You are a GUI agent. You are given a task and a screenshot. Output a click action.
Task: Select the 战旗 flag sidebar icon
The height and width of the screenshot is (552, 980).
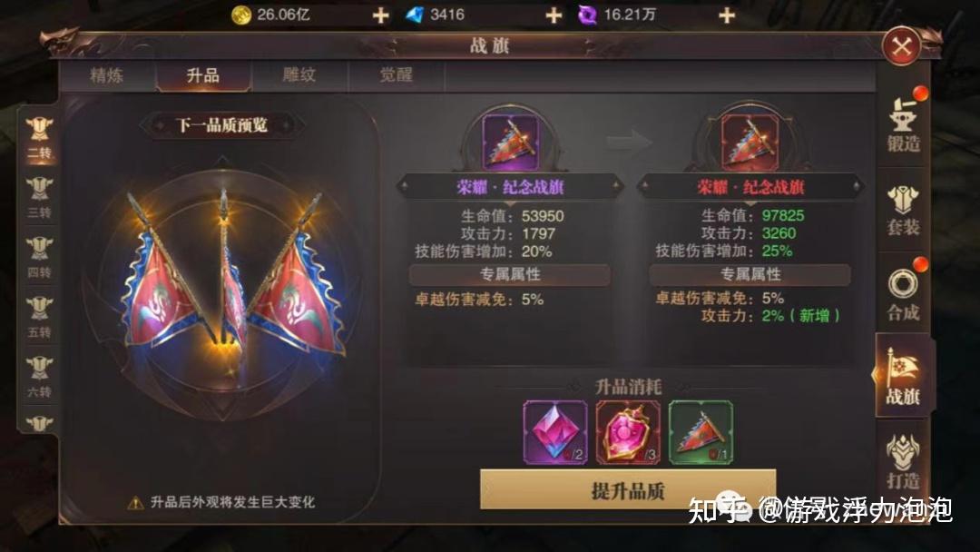(x=903, y=377)
